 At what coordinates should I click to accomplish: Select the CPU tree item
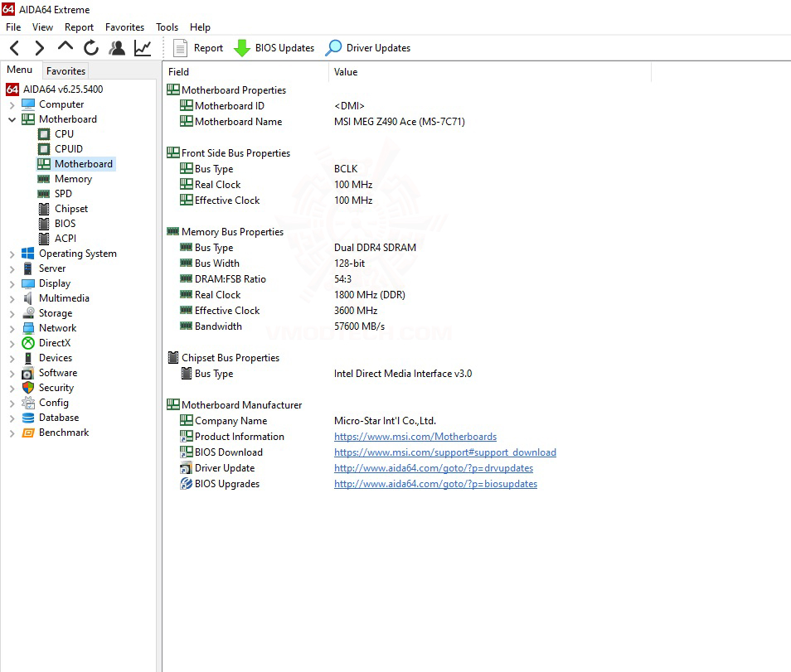(64, 134)
